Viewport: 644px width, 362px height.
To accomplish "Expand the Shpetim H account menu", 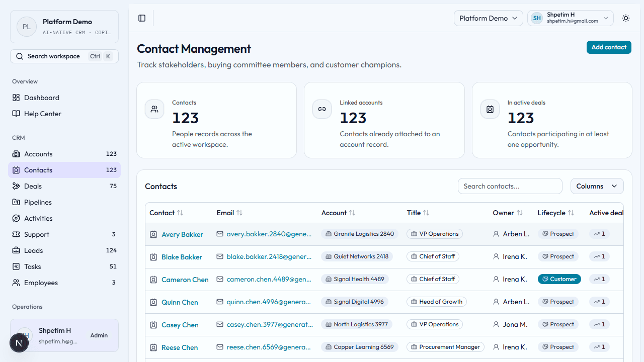I will tap(570, 18).
